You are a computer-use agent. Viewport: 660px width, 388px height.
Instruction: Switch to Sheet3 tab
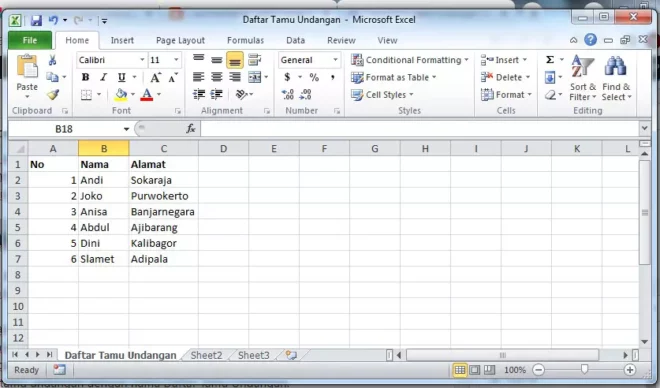coord(253,355)
